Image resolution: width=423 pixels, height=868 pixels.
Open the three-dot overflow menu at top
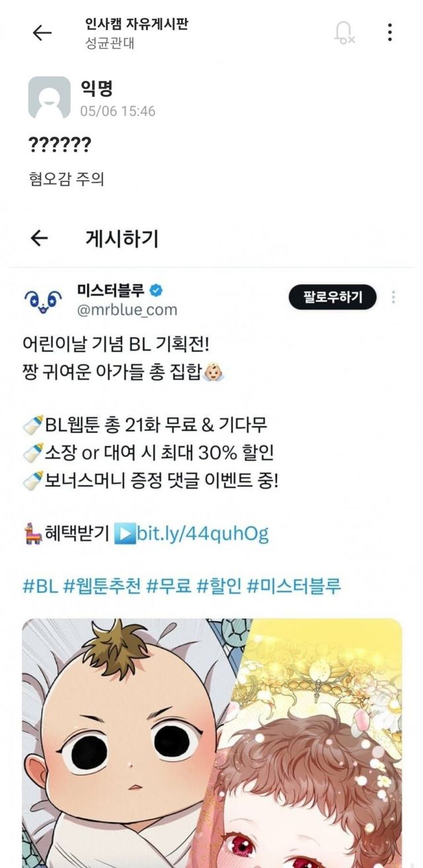coord(390,32)
